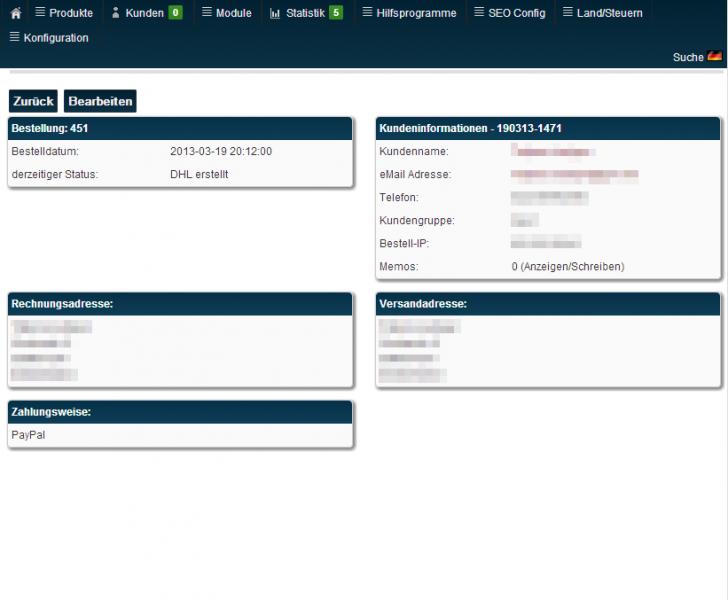Screen dimensions: 728x600
Task: Click the list icon beside Konfiguration
Action: [x=14, y=37]
